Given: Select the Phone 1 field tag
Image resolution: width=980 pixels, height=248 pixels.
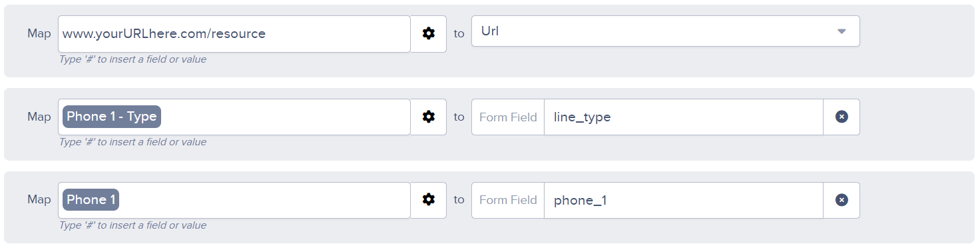Looking at the screenshot, I should pos(91,200).
